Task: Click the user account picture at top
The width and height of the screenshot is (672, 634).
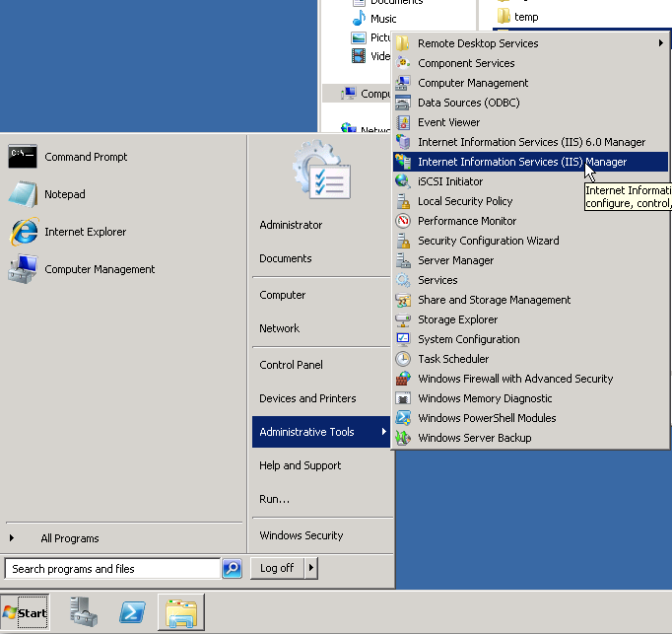Action: click(322, 170)
